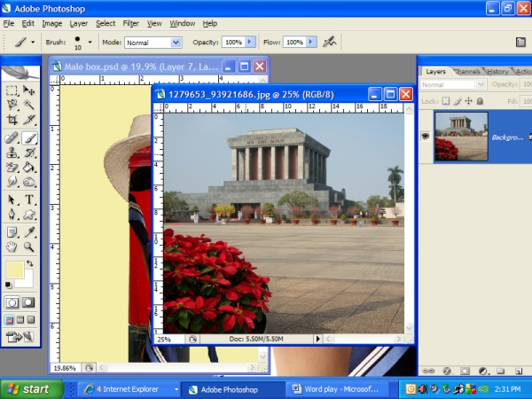Open the Filter menu
Screen dimensions: 532x399
pyautogui.click(x=130, y=23)
